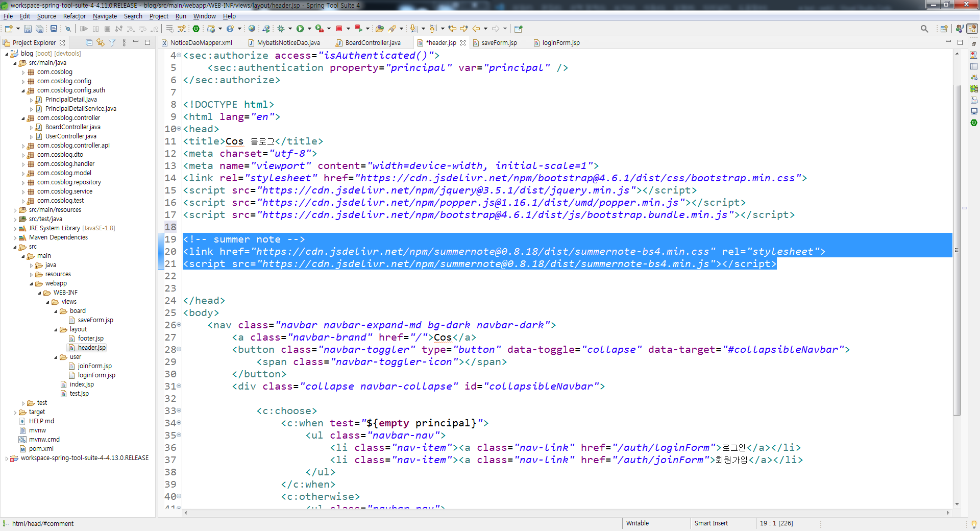Click the Coverage run icon
The height and width of the screenshot is (531, 980).
319,29
